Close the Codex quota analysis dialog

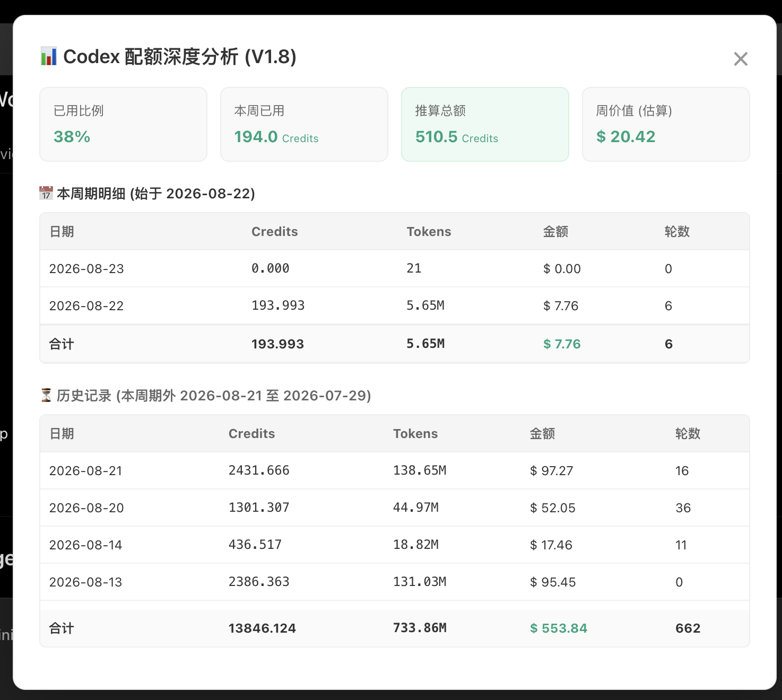pos(741,59)
